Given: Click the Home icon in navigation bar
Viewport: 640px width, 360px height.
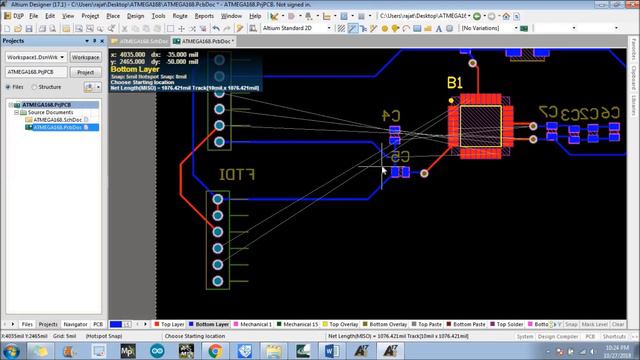Looking at the screenshot, I should click(x=506, y=16).
